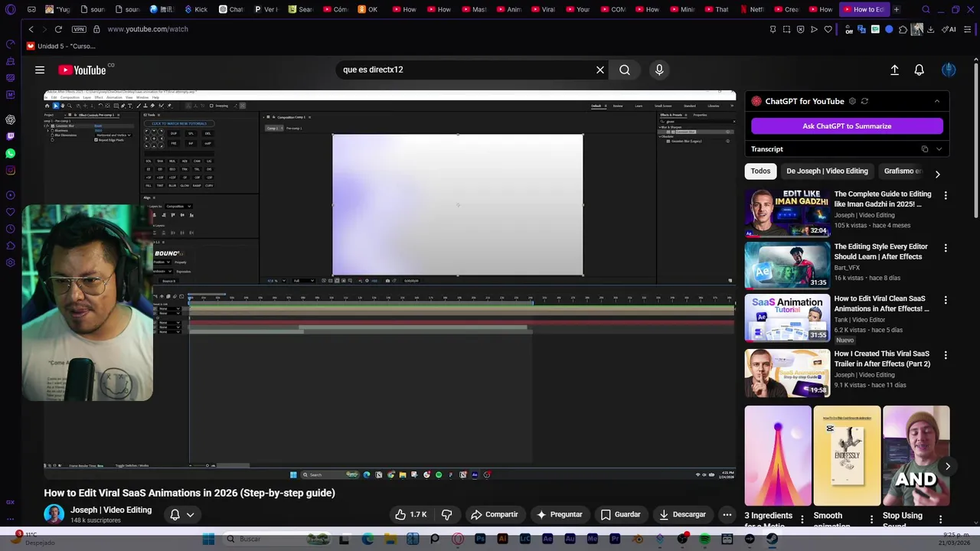Open 'Complete Guide to Editing like Iman Gadzhi' thumbnail

point(787,214)
